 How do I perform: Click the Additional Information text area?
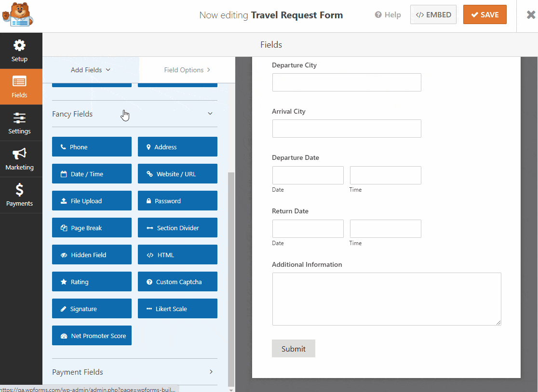coord(386,299)
